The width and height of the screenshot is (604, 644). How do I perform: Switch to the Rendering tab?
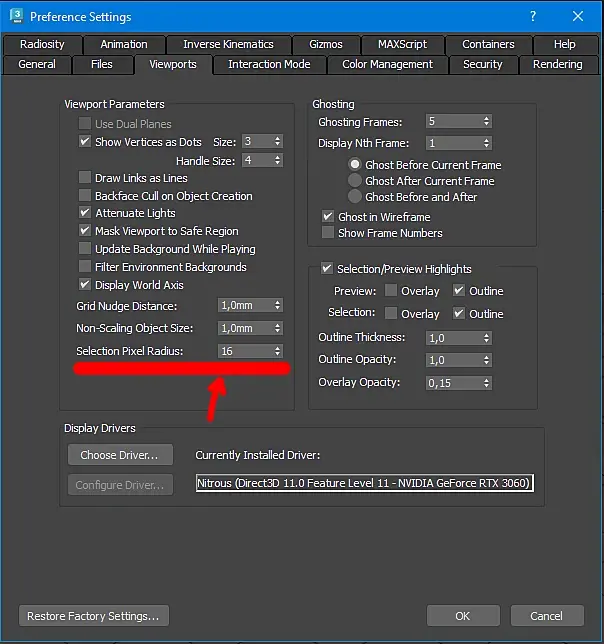(x=558, y=64)
